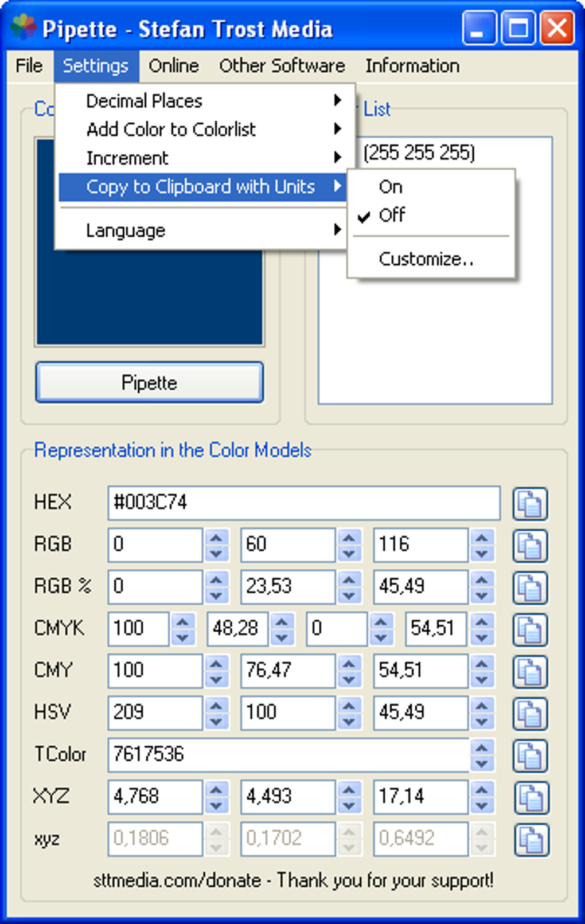
Task: Click the CMYK magenta field 48,28
Action: [x=238, y=628]
